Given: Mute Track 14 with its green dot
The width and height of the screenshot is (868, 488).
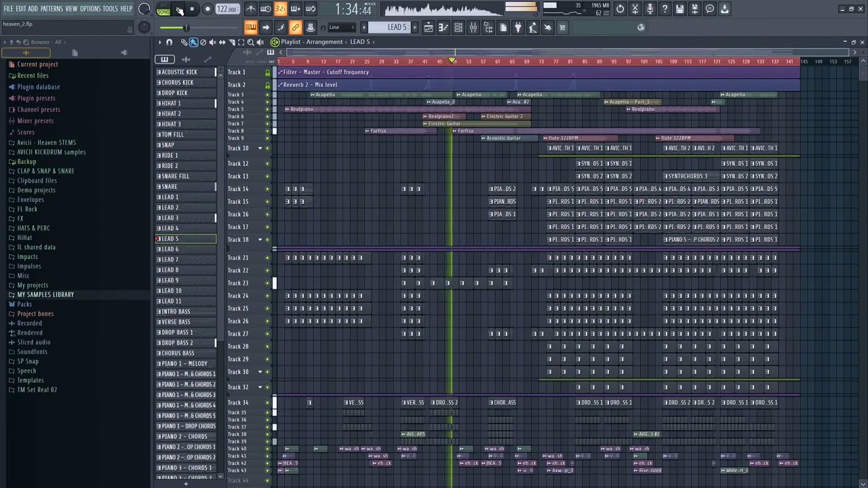Looking at the screenshot, I should pyautogui.click(x=267, y=189).
